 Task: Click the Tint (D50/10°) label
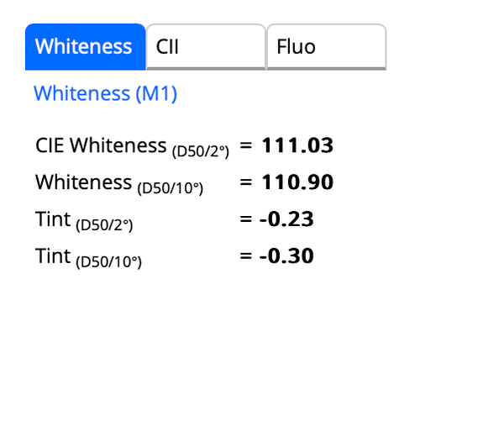click(88, 258)
